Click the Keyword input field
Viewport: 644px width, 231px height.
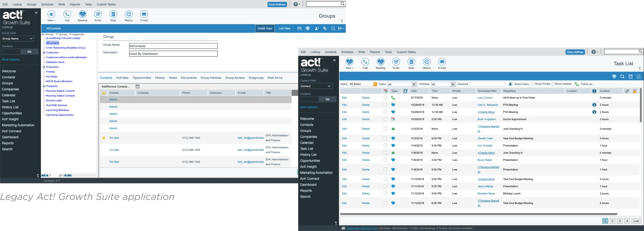point(487,84)
